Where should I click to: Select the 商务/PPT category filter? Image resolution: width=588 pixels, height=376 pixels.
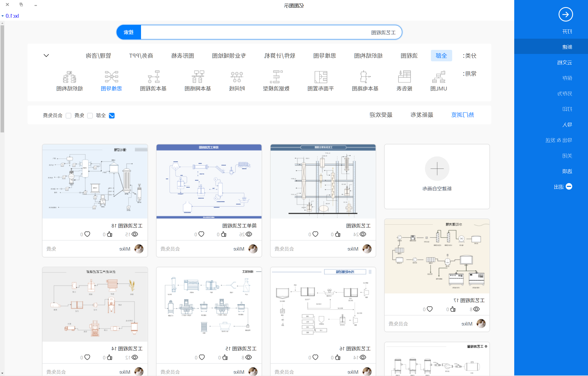coord(141,56)
